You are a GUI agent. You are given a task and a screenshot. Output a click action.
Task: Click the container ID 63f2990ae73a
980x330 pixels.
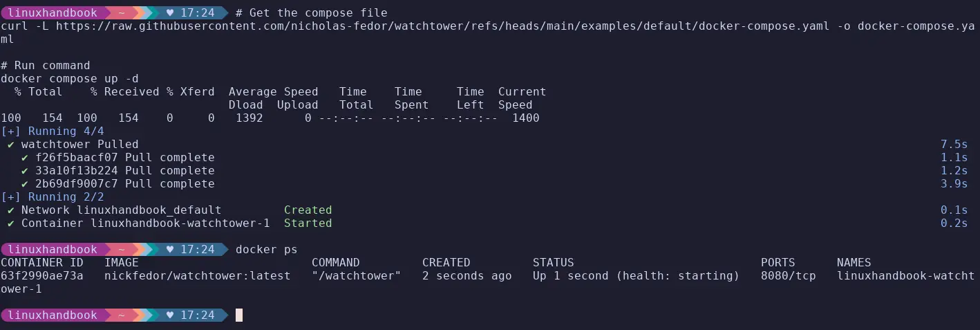[42, 276]
